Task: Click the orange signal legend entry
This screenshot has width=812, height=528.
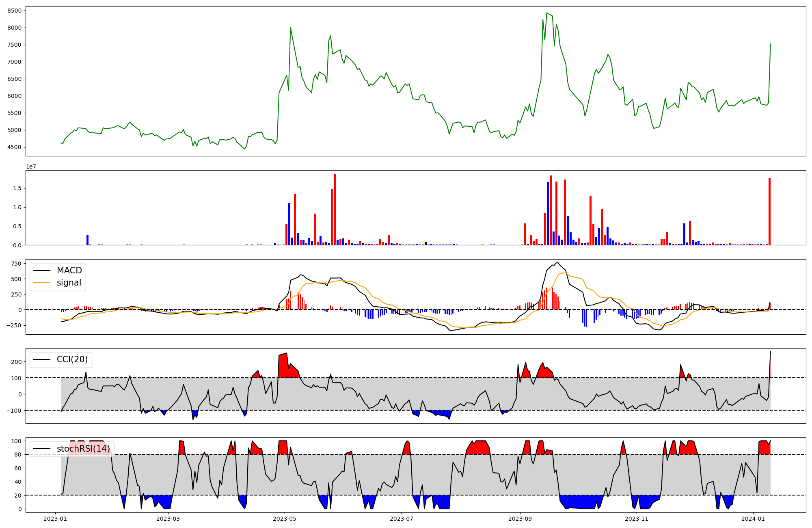Action: tap(69, 283)
